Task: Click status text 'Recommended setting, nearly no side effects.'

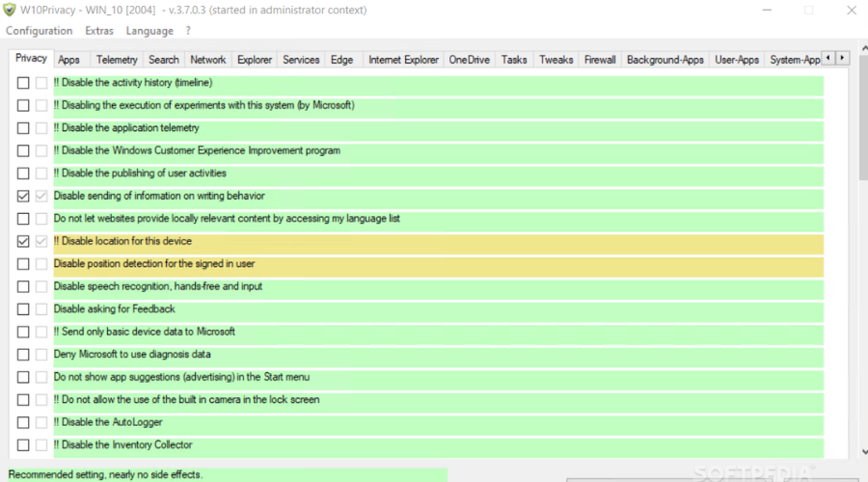Action: [x=105, y=475]
